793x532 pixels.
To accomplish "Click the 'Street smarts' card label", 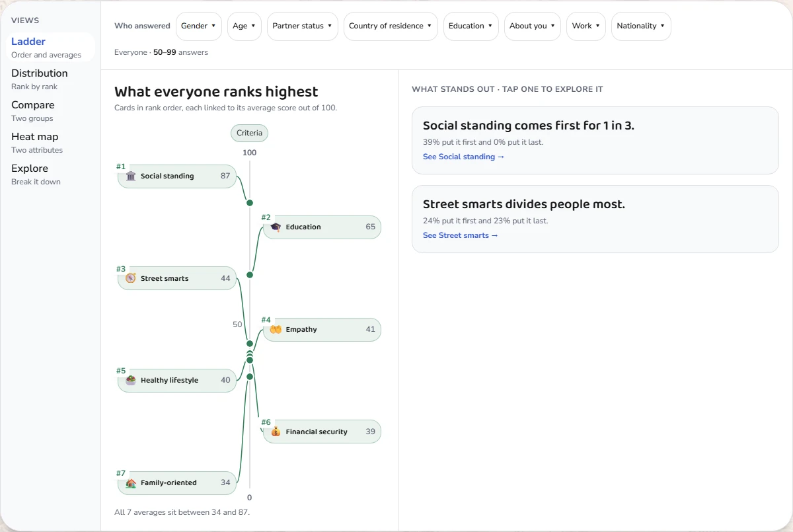I will pos(165,279).
